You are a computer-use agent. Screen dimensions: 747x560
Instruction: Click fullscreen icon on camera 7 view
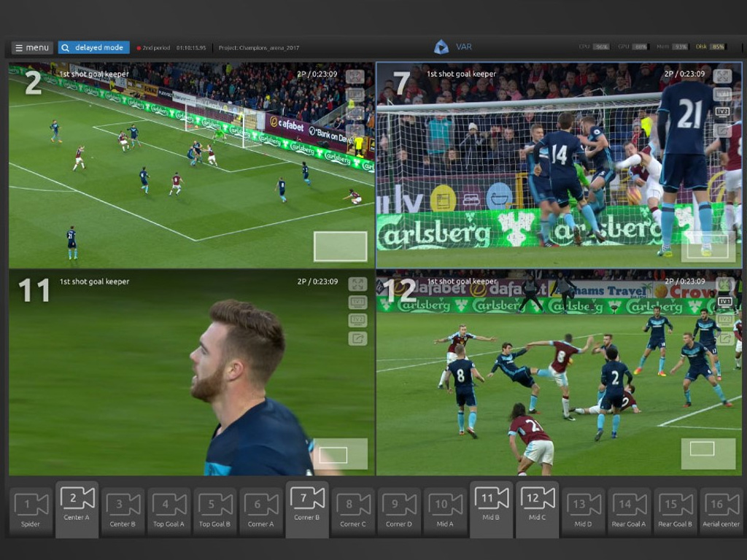722,77
